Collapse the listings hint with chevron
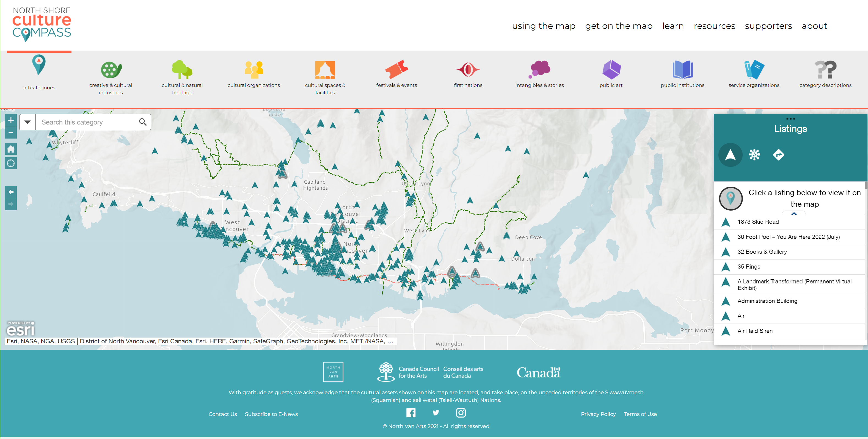868x439 pixels. (794, 213)
